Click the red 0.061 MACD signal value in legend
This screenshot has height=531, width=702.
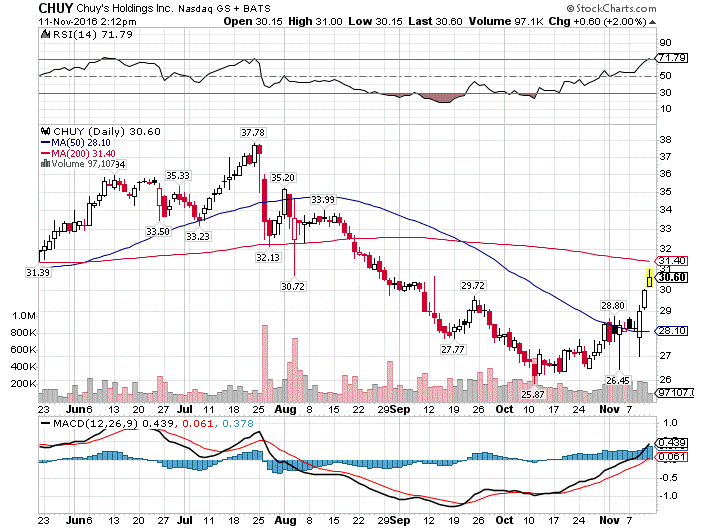197,423
